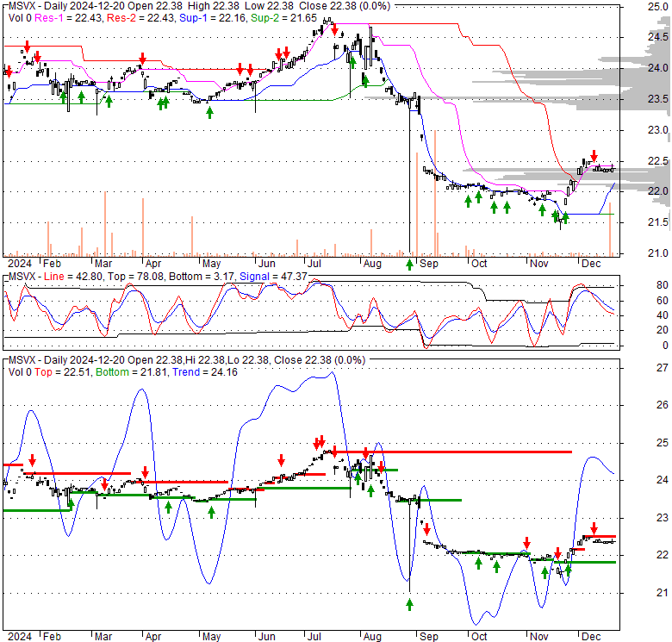Click 'Trend = 24.16' in bottom chart legend
The height and width of the screenshot is (642, 672).
[205, 372]
